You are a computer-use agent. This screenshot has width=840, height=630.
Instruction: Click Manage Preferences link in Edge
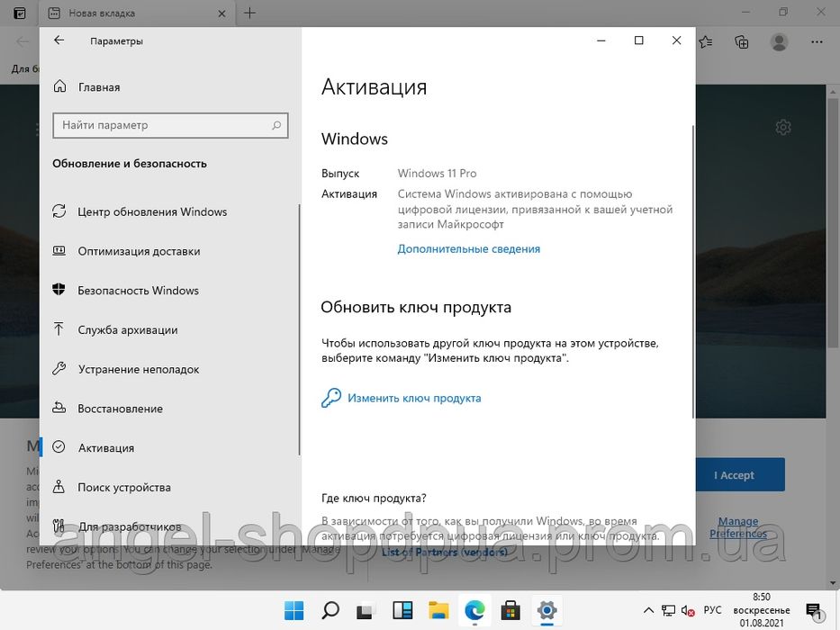click(x=737, y=527)
